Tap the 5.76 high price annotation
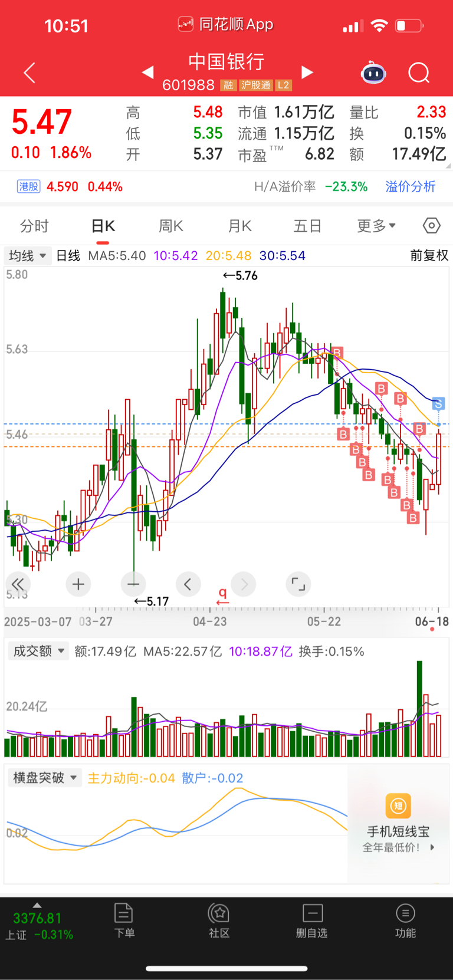The image size is (453, 980). (240, 275)
